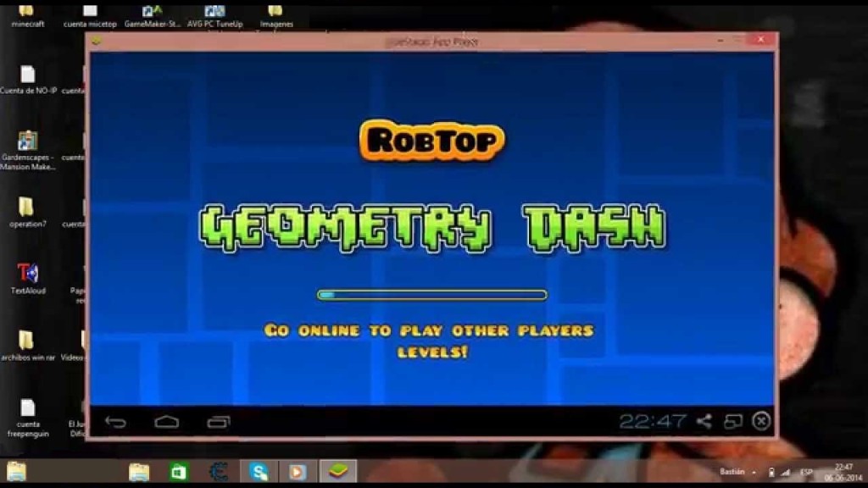The image size is (868, 488).
Task: Click the "Go online to play other players levels!" tip
Action: point(429,341)
